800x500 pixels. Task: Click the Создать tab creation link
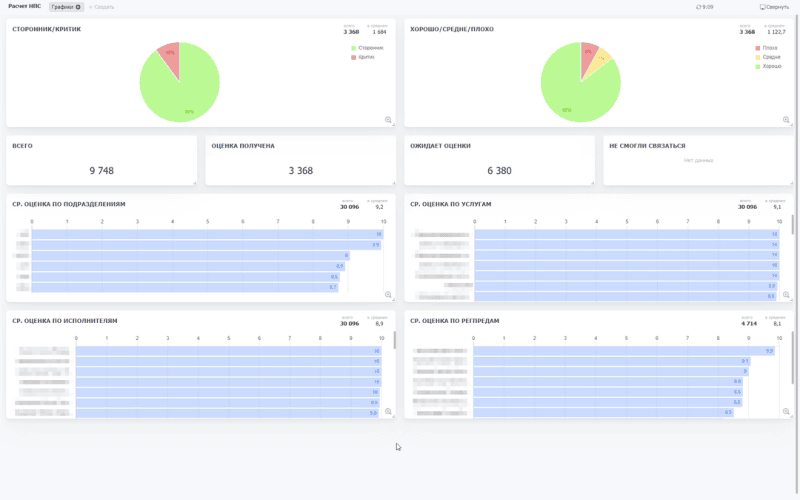point(103,7)
